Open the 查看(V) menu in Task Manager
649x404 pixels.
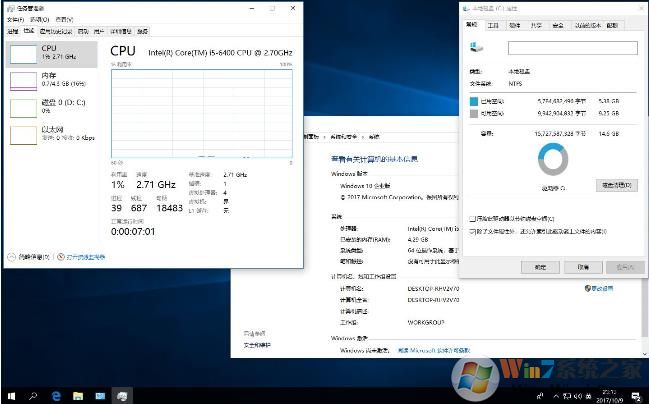64,19
